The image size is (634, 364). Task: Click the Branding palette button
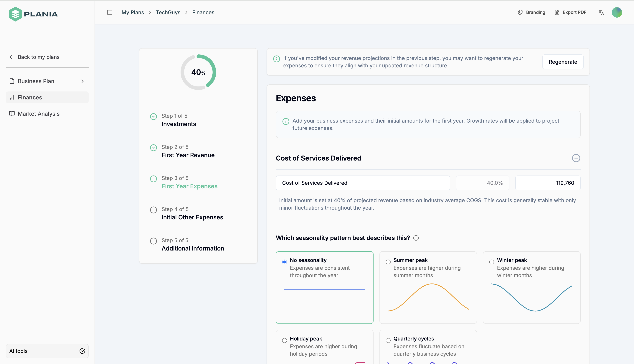point(531,12)
